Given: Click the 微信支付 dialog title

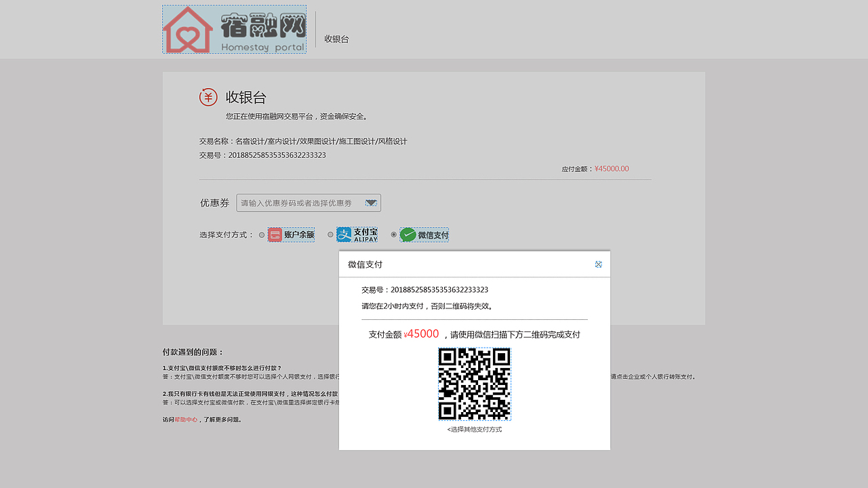Looking at the screenshot, I should tap(365, 264).
